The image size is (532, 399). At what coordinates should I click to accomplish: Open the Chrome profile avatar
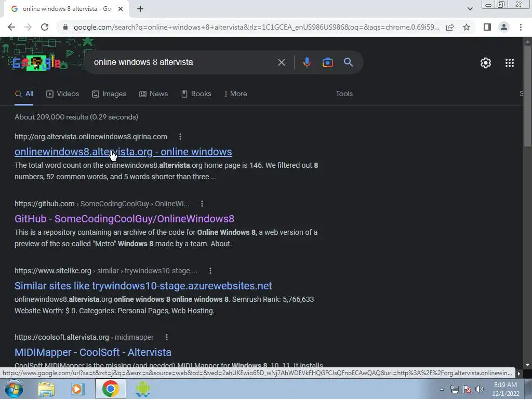[504, 27]
